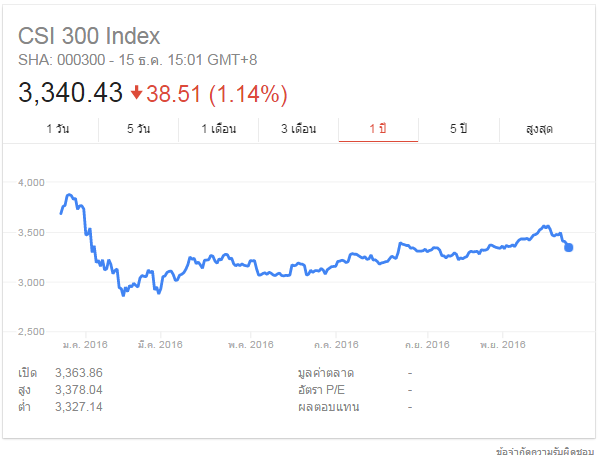This screenshot has width=605, height=472.
Task: Switch chart to 5 ปี range
Action: [x=458, y=130]
